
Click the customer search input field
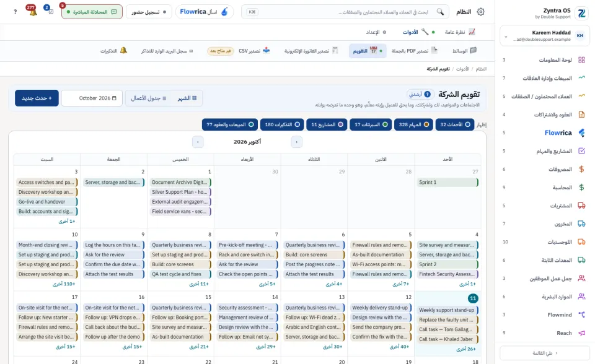(x=345, y=12)
